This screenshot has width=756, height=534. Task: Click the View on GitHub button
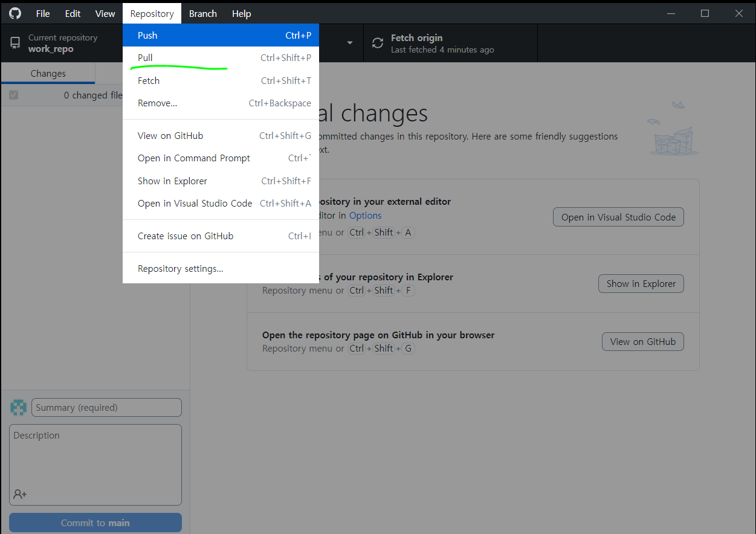[643, 341]
